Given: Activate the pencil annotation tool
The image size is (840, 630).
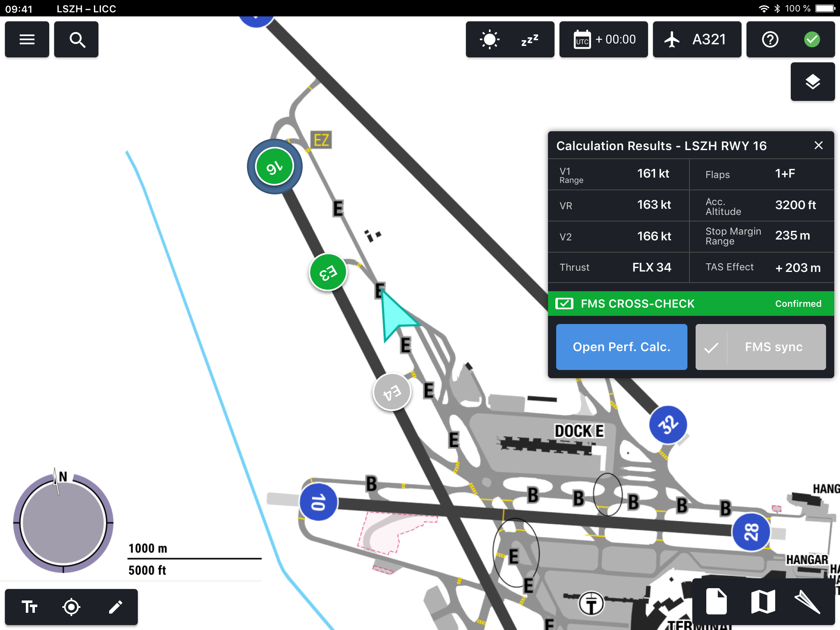Looking at the screenshot, I should tap(116, 607).
